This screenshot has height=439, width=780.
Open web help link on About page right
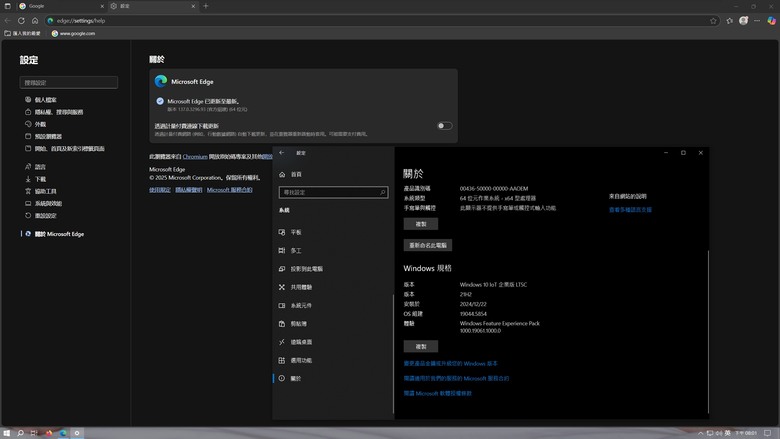[x=630, y=210]
